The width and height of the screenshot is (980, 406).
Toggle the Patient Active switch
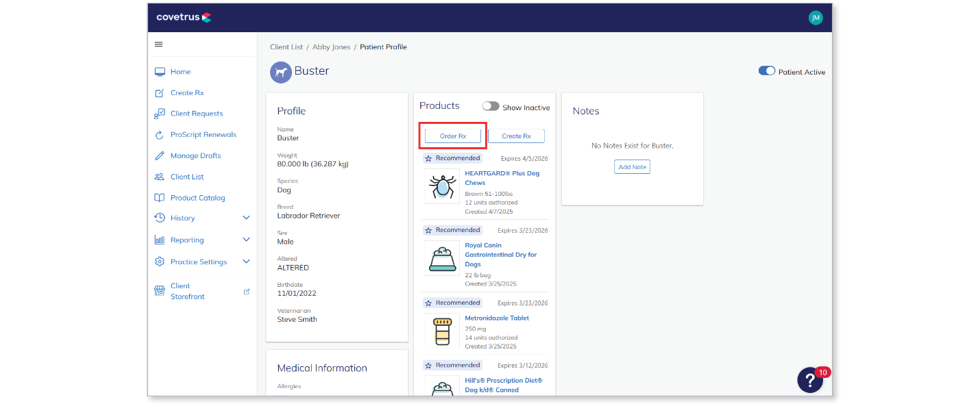[767, 71]
